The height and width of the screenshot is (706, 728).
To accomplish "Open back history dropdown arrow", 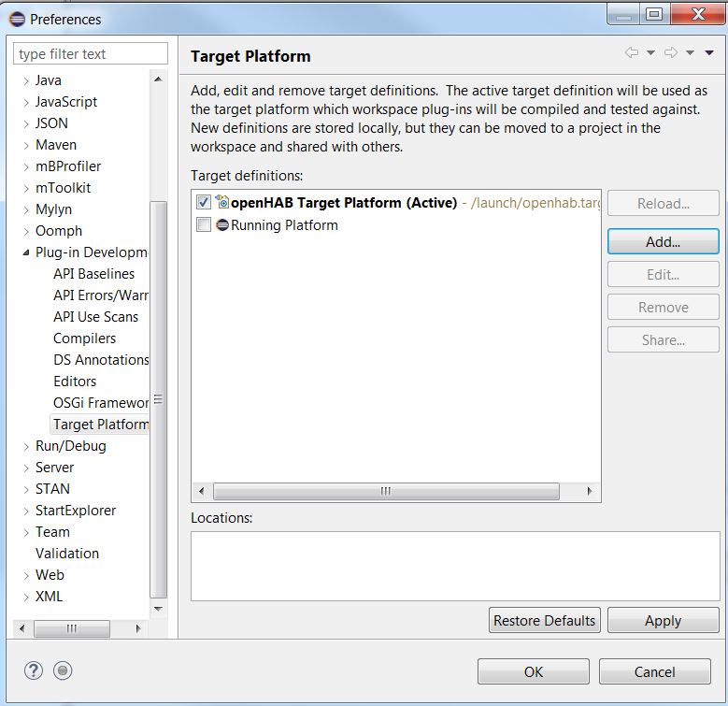I will (x=651, y=53).
